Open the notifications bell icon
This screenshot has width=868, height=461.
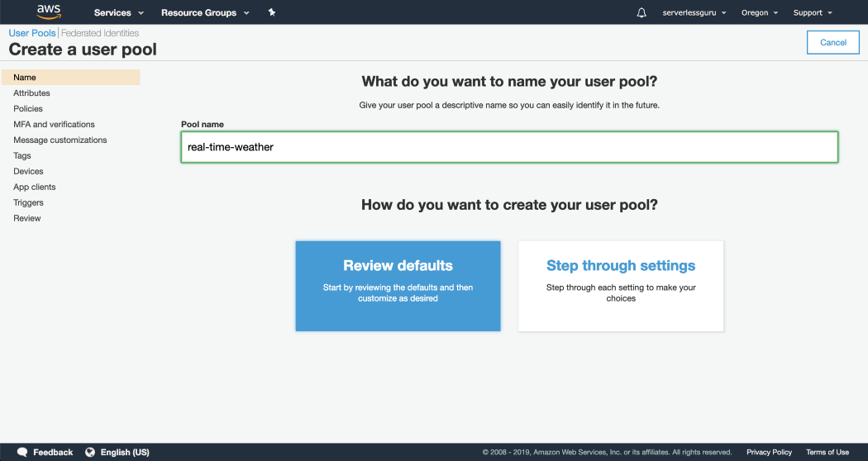pyautogui.click(x=641, y=12)
